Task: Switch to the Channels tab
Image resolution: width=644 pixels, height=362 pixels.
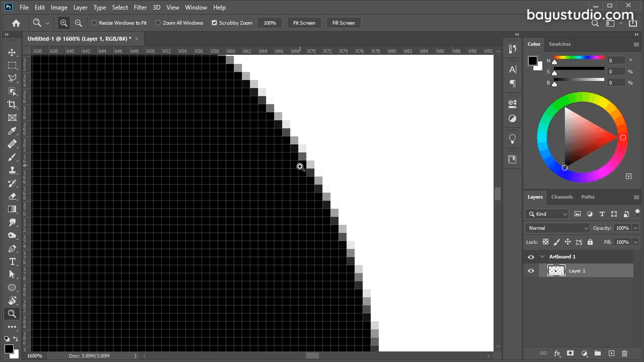Action: pos(562,197)
